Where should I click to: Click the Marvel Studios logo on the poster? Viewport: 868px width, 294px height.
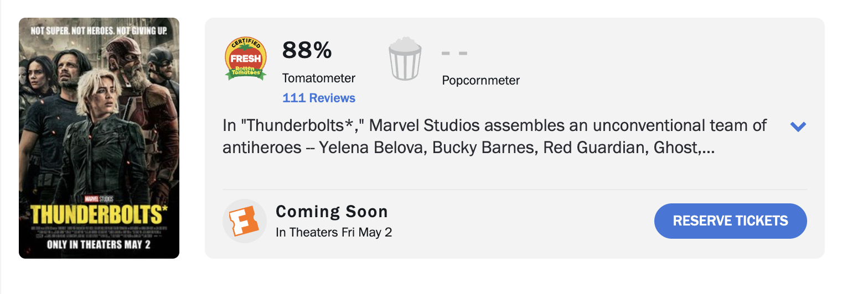tap(99, 198)
